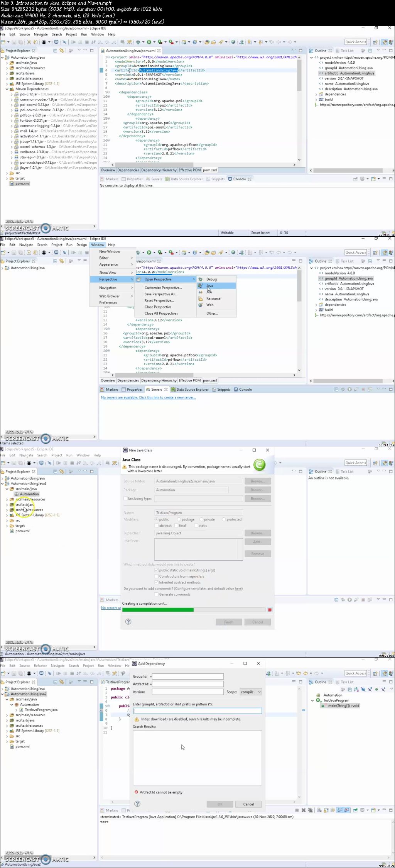Select the public modifier radio button

pos(157,519)
